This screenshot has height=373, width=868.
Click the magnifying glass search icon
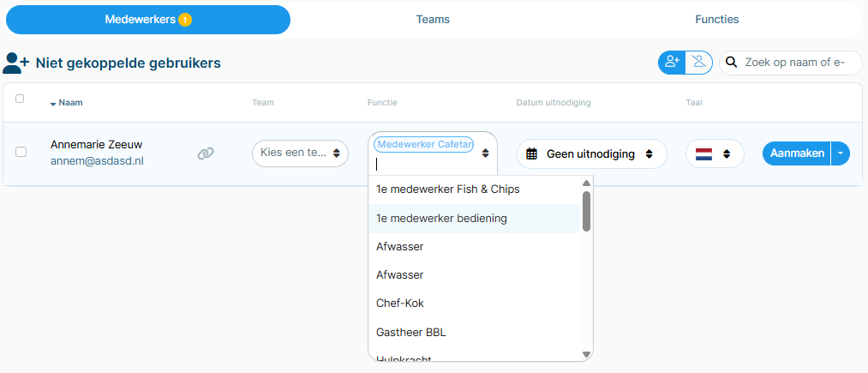(x=731, y=62)
